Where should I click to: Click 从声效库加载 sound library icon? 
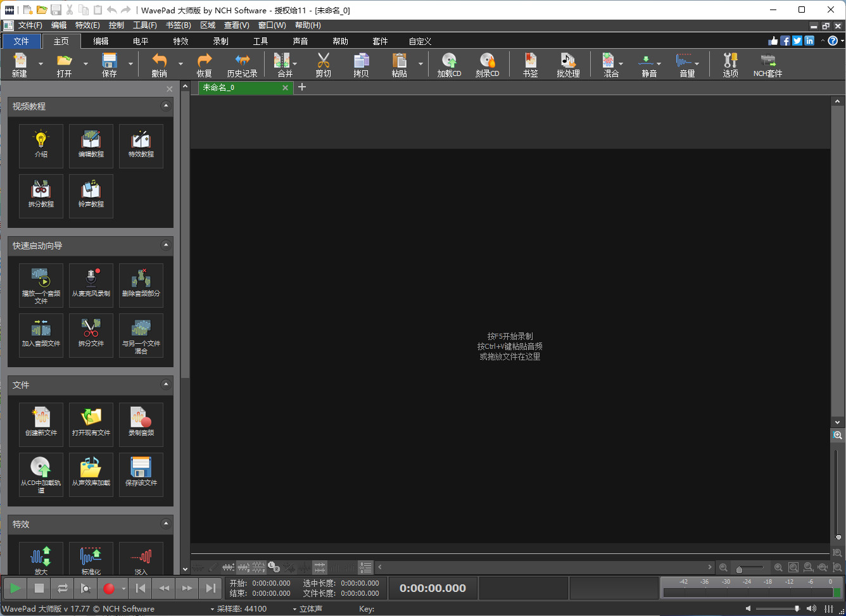point(91,475)
